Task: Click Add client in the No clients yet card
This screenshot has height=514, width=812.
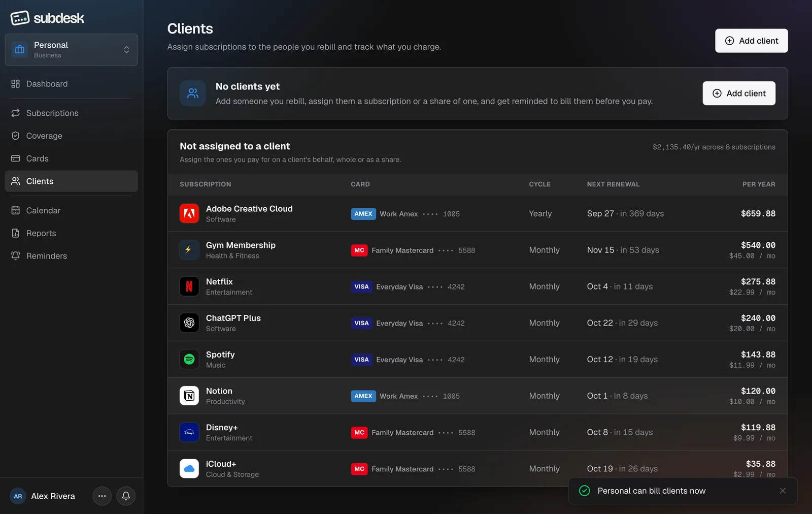Action: pos(739,93)
